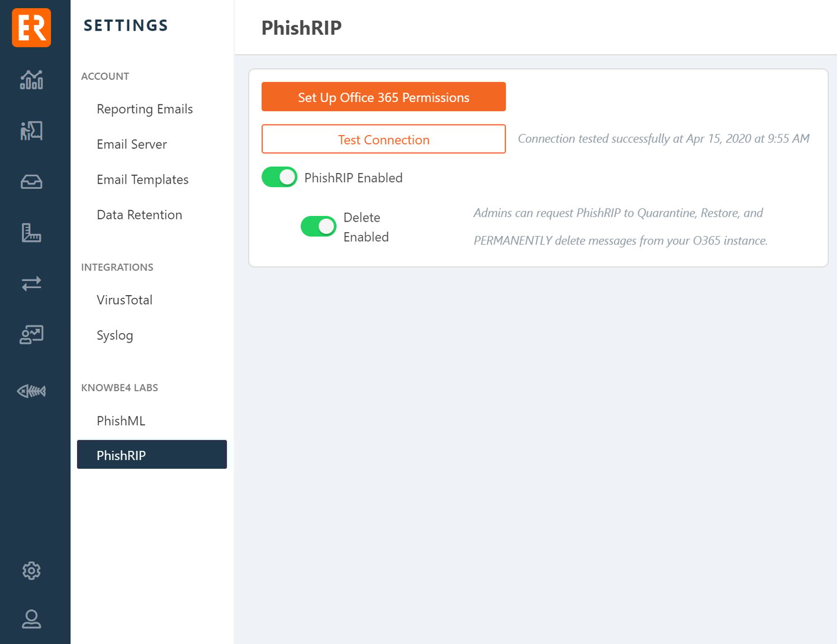
Task: Switch to the PhishML settings page
Action: click(121, 420)
